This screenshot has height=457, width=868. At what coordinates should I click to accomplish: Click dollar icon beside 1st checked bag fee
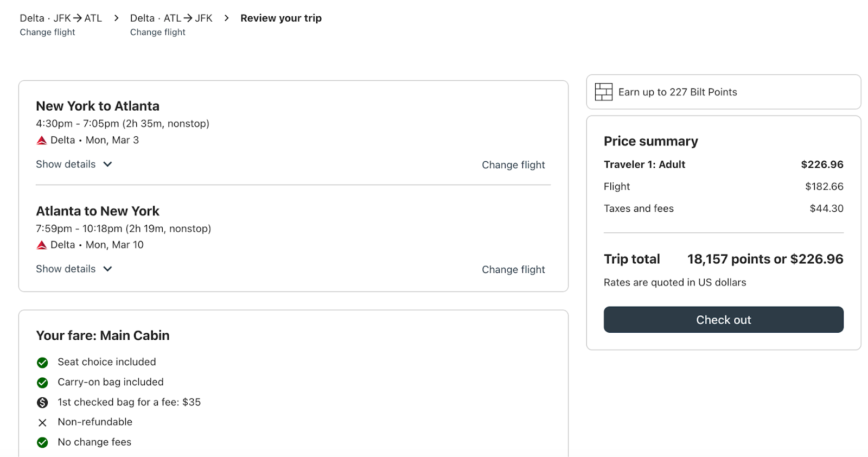click(42, 403)
